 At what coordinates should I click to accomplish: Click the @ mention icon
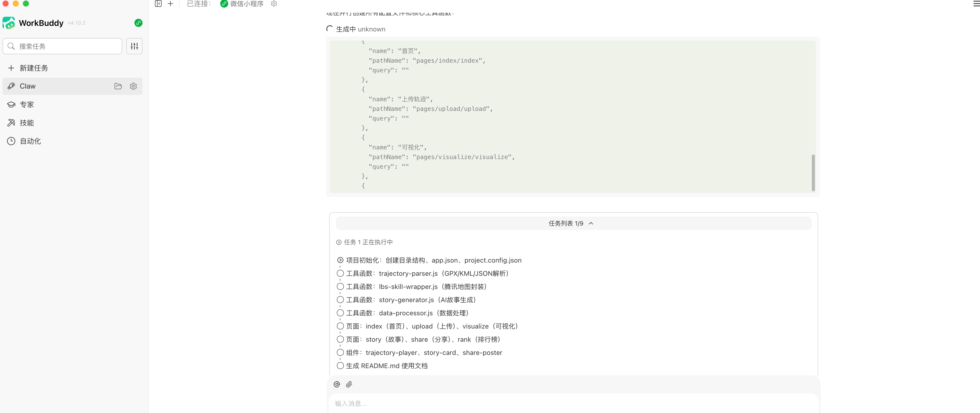point(337,384)
